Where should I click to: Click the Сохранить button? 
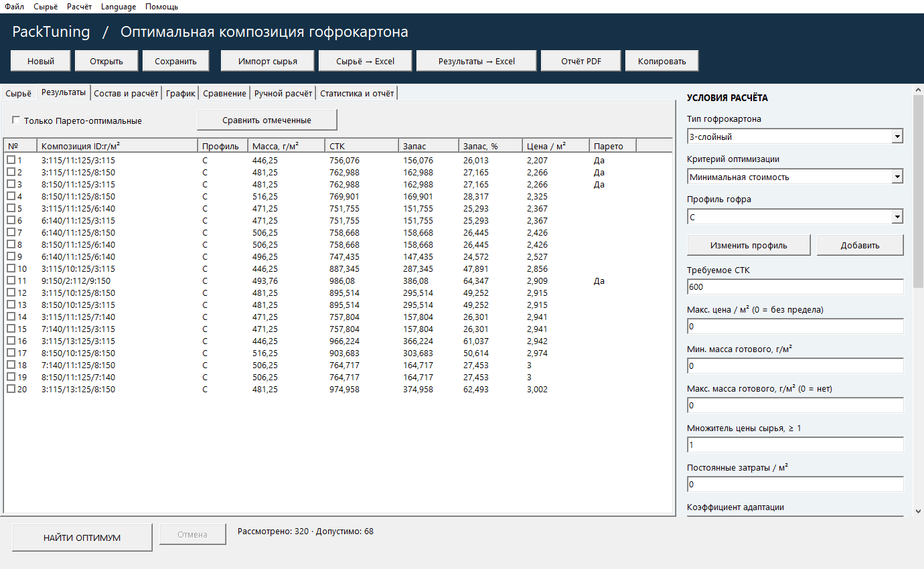coord(175,61)
